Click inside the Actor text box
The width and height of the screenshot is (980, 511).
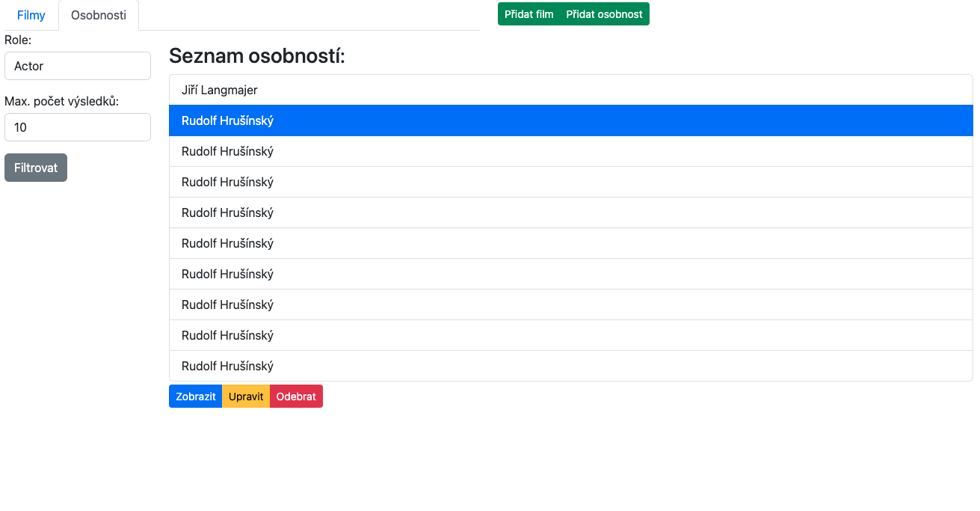(x=77, y=66)
